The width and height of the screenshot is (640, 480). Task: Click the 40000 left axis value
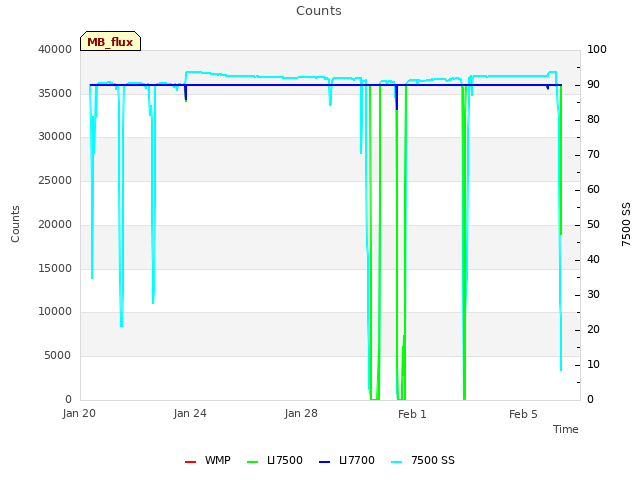coord(55,49)
